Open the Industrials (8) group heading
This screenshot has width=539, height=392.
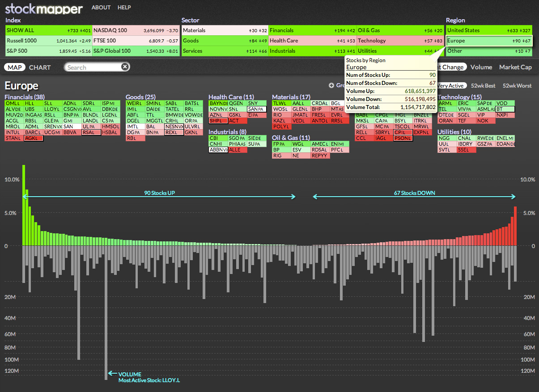(227, 132)
